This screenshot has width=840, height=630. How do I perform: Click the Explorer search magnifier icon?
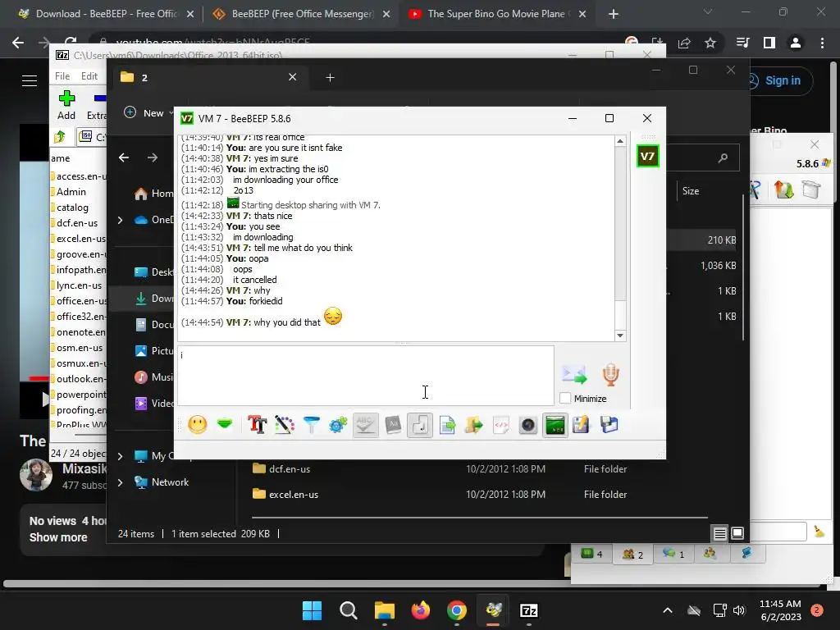pyautogui.click(x=723, y=157)
